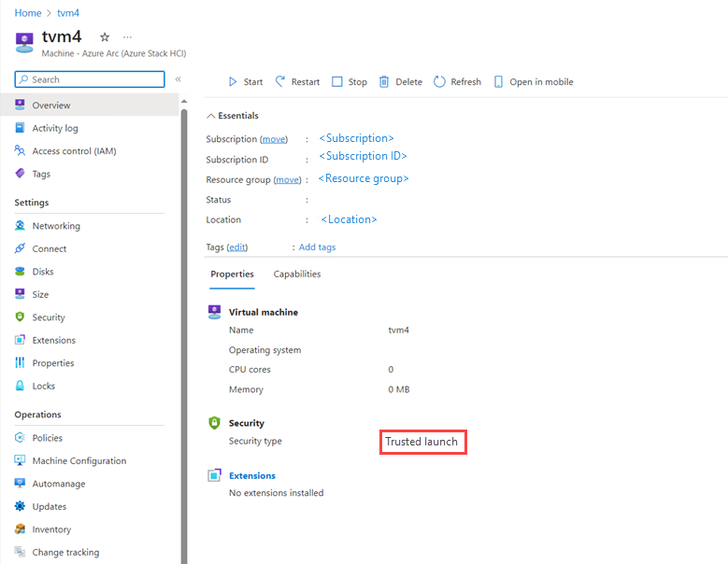Open the Size settings

pyautogui.click(x=40, y=294)
